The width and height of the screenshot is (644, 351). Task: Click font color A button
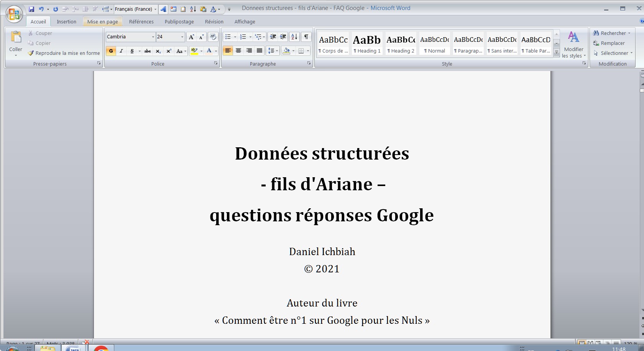tap(209, 51)
